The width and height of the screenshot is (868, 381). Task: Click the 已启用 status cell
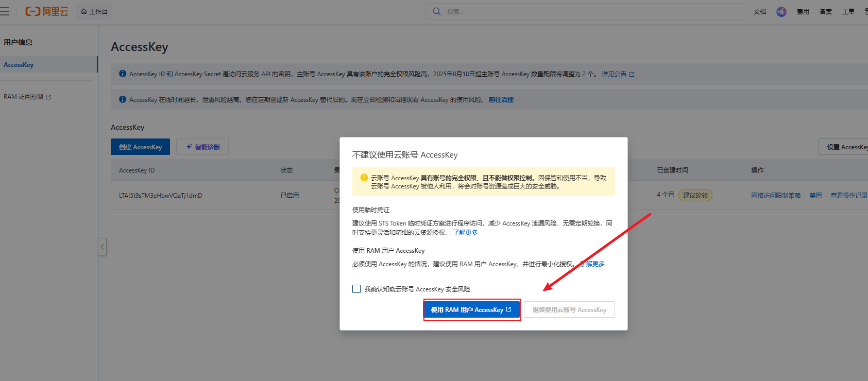(290, 196)
